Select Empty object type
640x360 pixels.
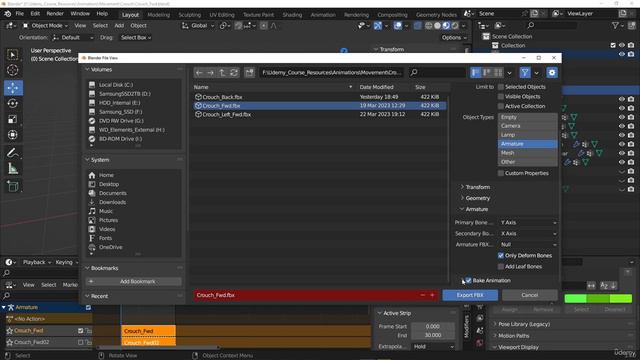528,117
